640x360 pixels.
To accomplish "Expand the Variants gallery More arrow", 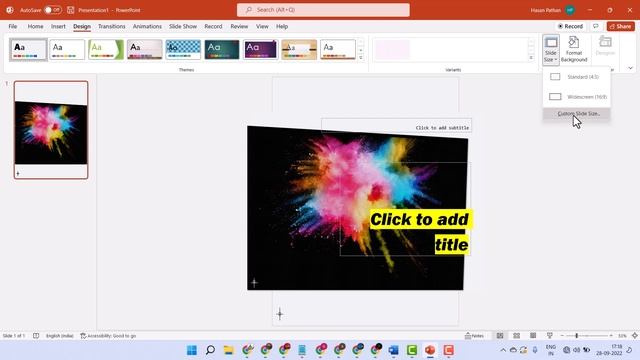I will (531, 58).
